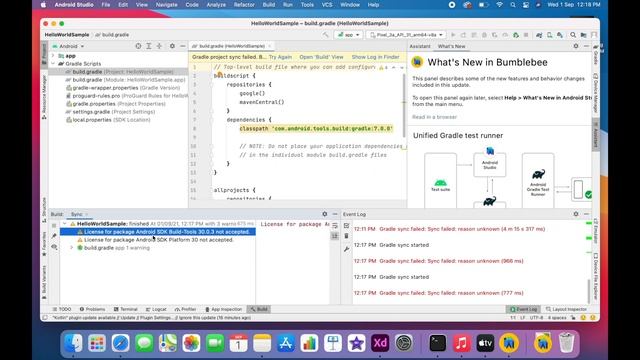Open the AVD Manager toolbar icon
The image size is (640, 360).
click(x=550, y=35)
